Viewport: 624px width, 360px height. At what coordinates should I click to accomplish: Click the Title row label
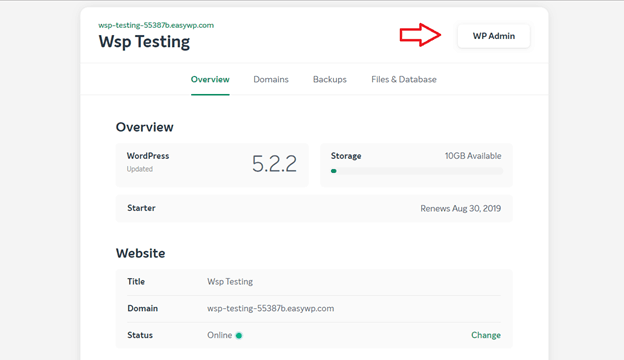click(x=136, y=282)
